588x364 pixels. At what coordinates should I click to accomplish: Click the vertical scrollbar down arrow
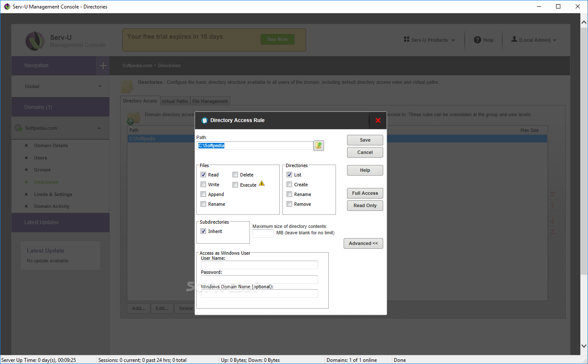(584, 346)
